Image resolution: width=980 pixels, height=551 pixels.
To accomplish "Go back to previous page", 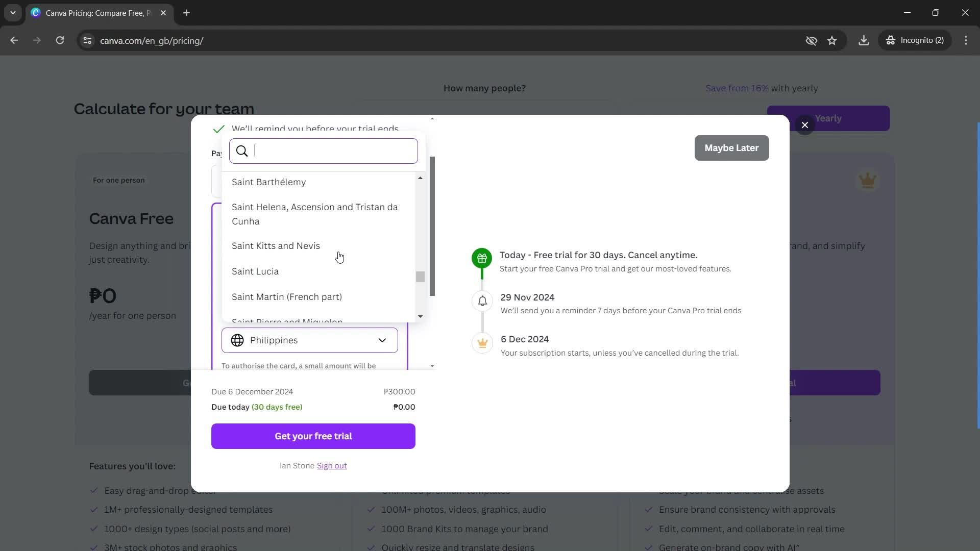I will pos(14,40).
